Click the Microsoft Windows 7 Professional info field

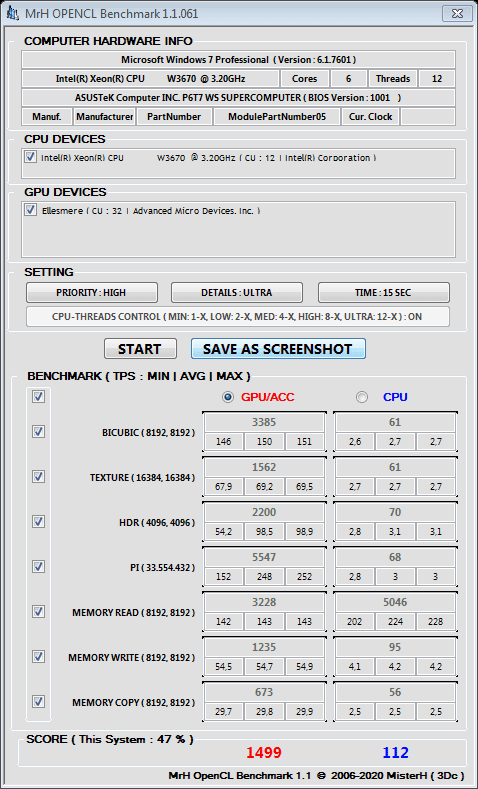coord(238,59)
